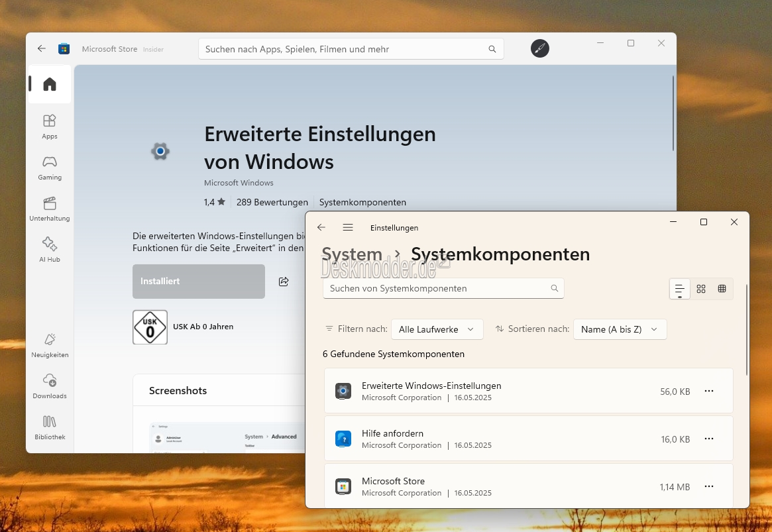Go back in Microsoft Store window

tap(41, 49)
